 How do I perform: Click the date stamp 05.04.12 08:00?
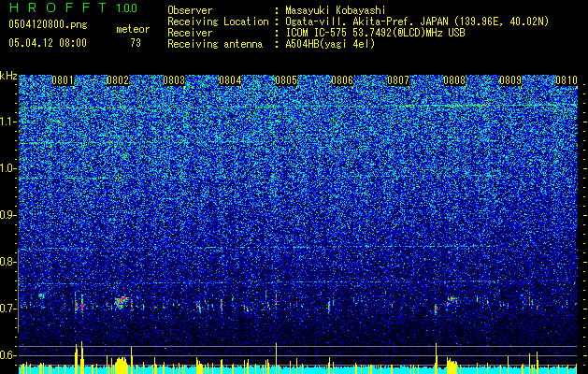(48, 43)
